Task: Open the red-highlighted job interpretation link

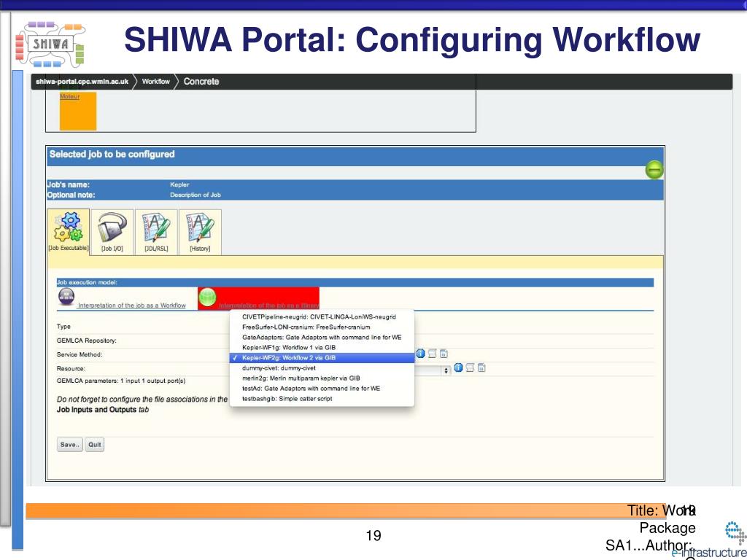Action: click(x=268, y=306)
